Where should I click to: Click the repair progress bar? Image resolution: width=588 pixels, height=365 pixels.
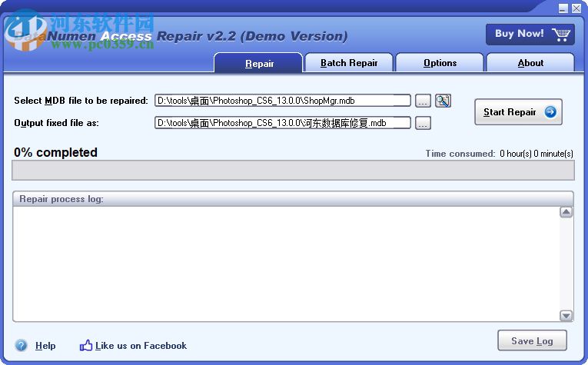(x=293, y=170)
